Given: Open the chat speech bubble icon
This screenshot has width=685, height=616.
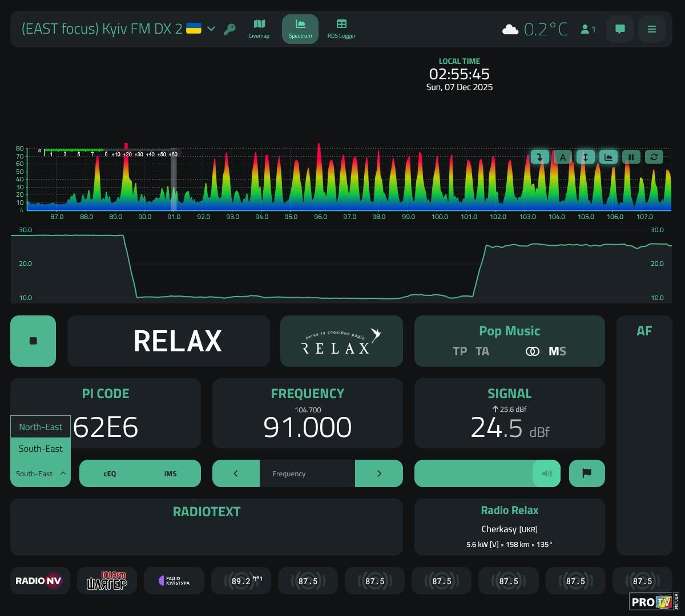Looking at the screenshot, I should coord(620,29).
